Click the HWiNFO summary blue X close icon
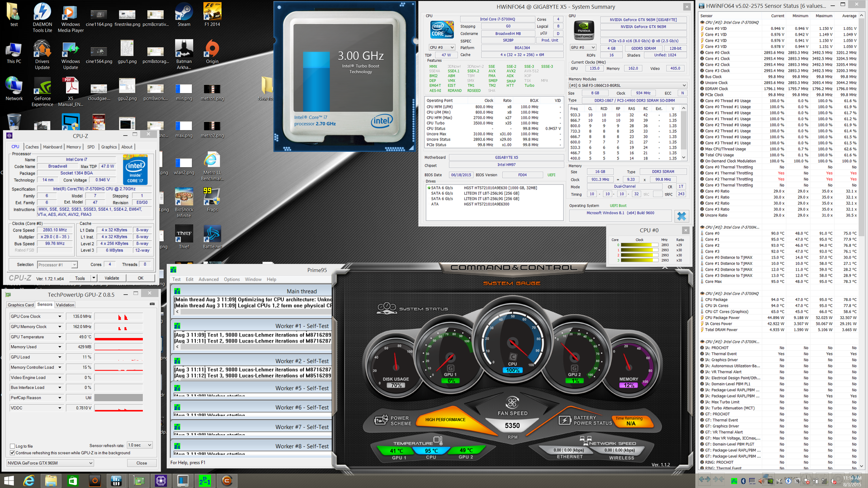 (x=681, y=216)
